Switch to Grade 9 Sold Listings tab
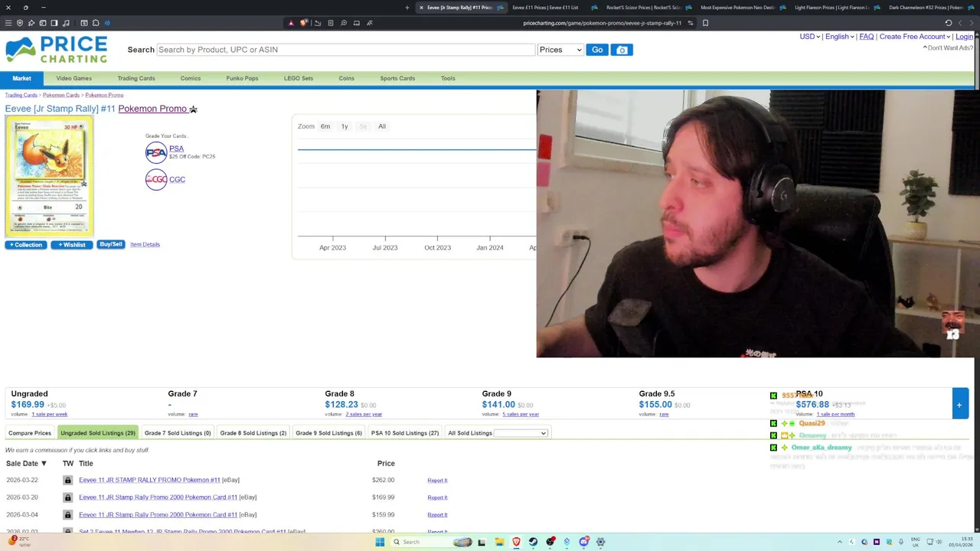980x551 pixels. (328, 433)
